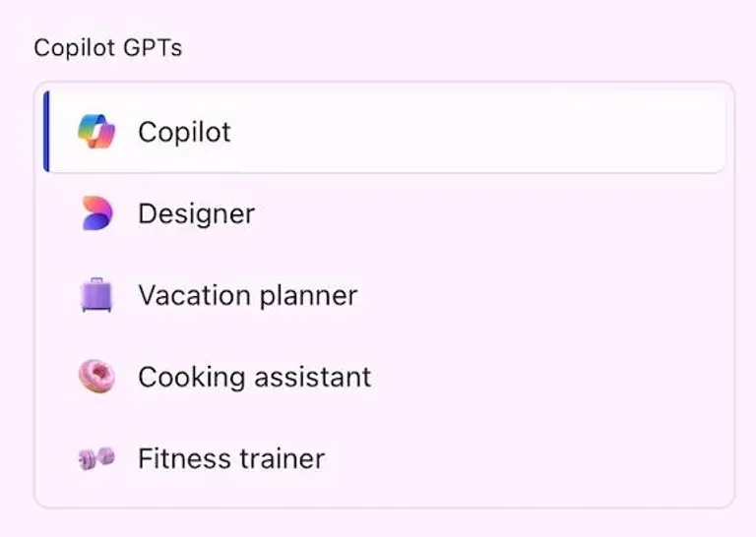Choose the Designer text label
The width and height of the screenshot is (756, 537).
[x=196, y=213]
